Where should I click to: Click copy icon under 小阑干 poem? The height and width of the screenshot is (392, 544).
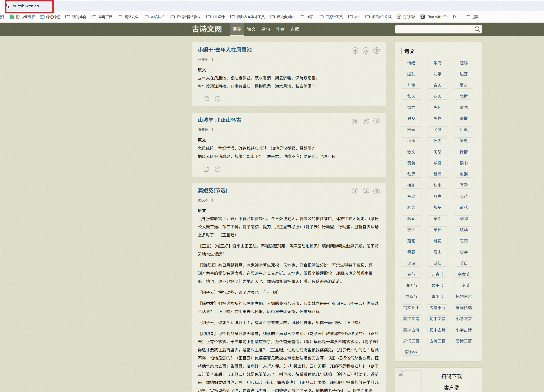point(206,99)
